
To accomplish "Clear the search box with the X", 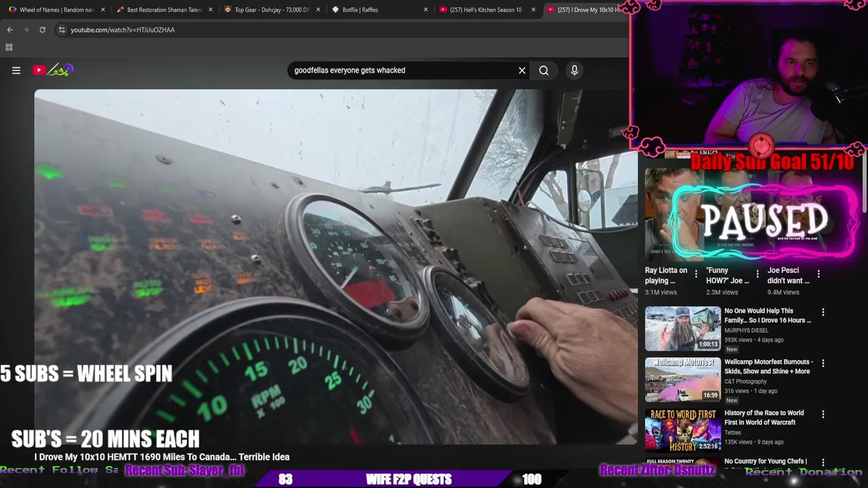I will 522,70.
